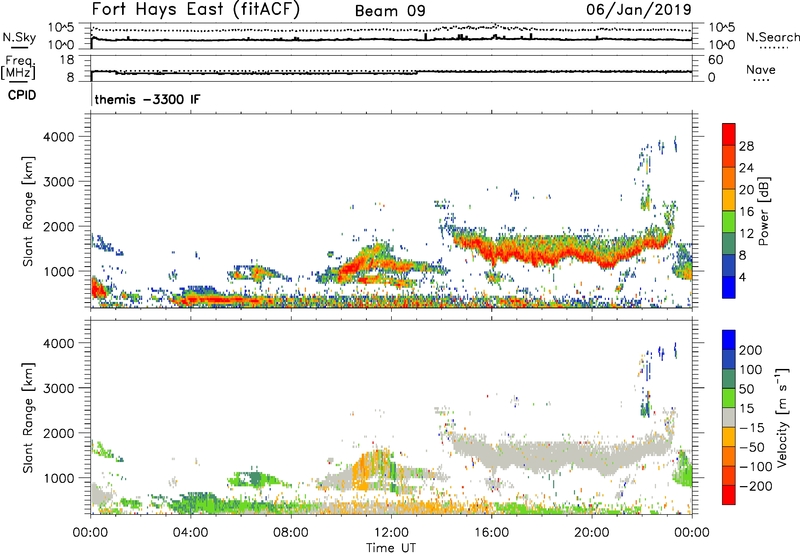Click the "Time UT" axis title
800x554 pixels.
391,548
